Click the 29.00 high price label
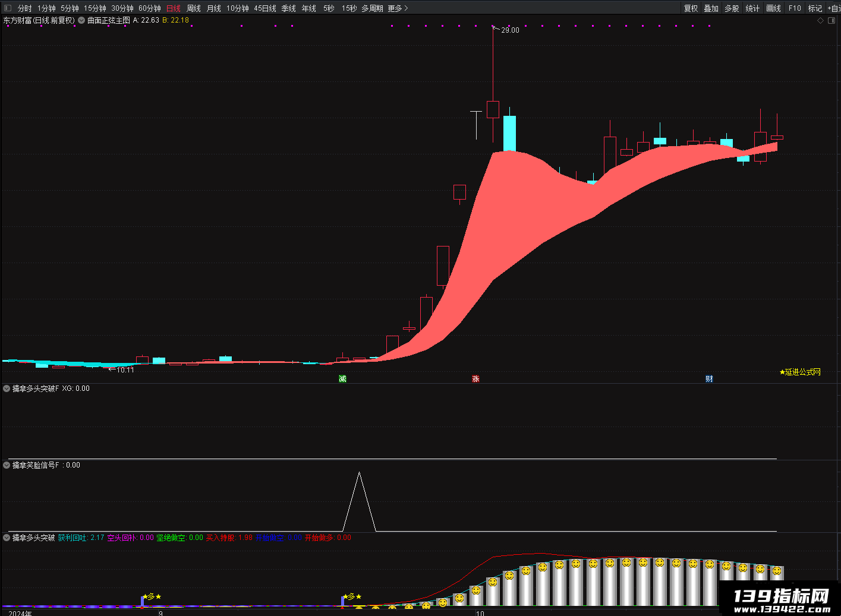 coord(510,30)
